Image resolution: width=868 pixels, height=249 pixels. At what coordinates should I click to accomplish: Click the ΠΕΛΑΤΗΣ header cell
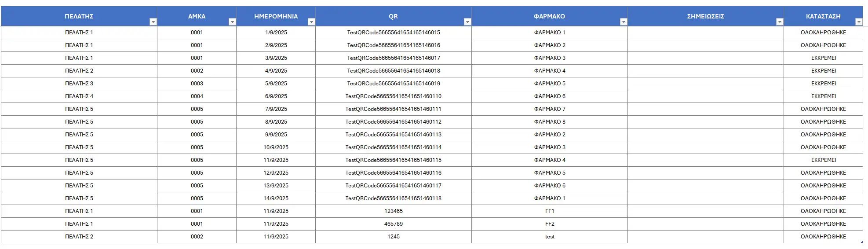(x=79, y=16)
